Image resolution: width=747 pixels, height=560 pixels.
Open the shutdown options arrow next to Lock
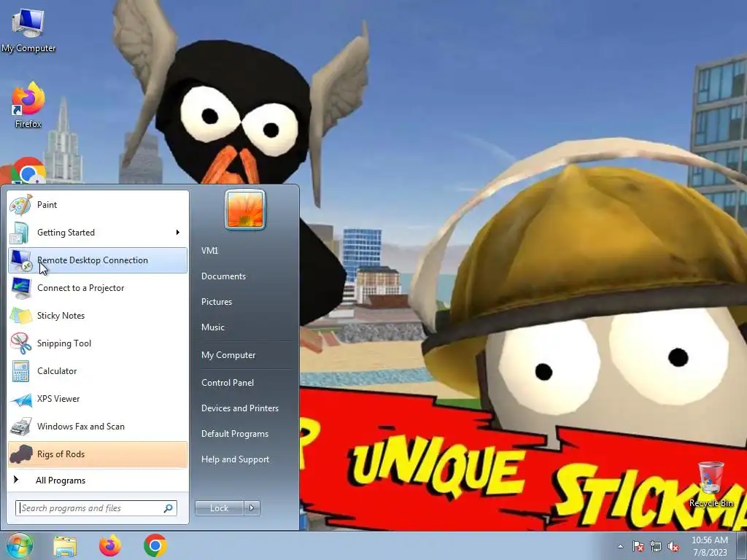pyautogui.click(x=252, y=508)
